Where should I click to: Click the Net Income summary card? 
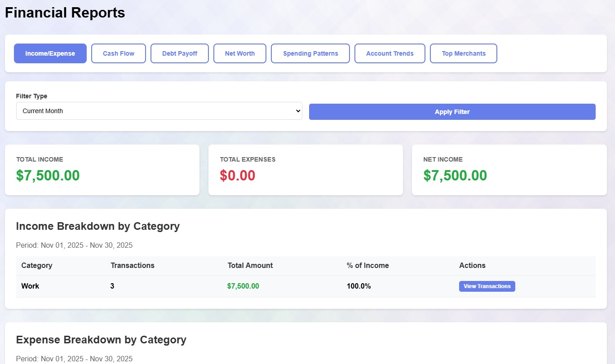[509, 170]
